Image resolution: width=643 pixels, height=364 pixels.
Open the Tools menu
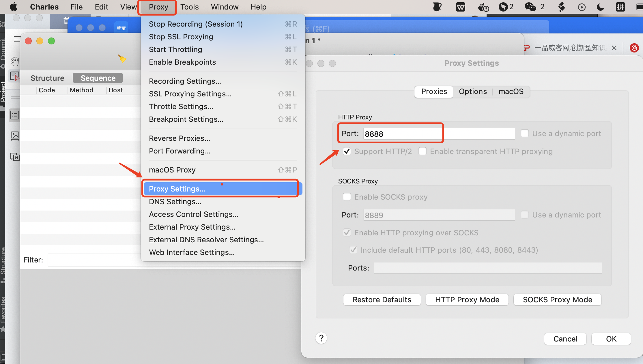[189, 7]
